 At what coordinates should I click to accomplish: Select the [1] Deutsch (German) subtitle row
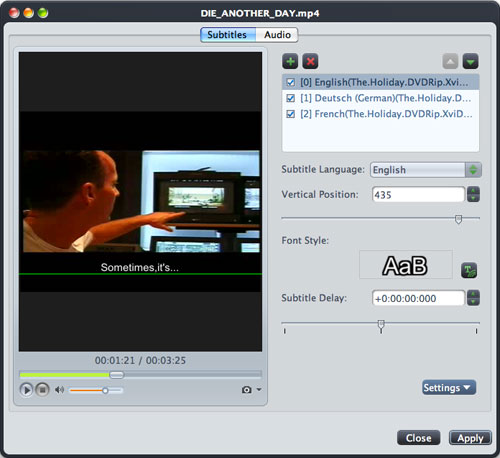[381, 98]
